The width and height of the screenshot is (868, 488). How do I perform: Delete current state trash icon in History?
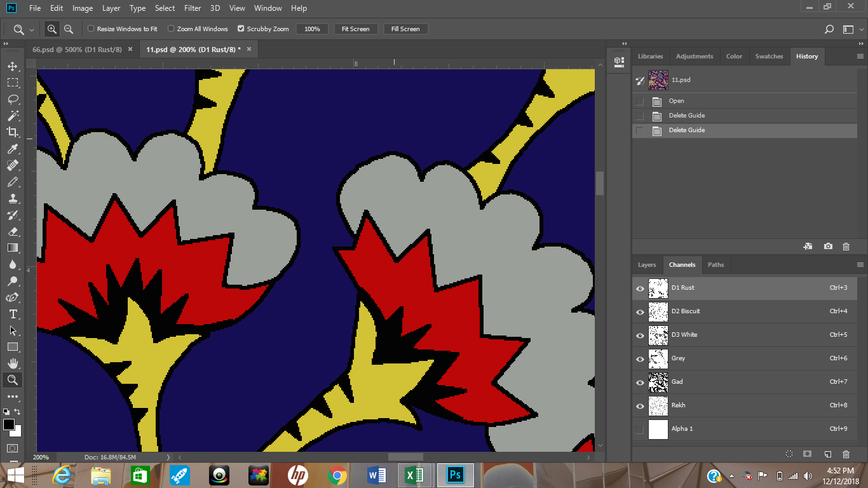click(x=846, y=247)
